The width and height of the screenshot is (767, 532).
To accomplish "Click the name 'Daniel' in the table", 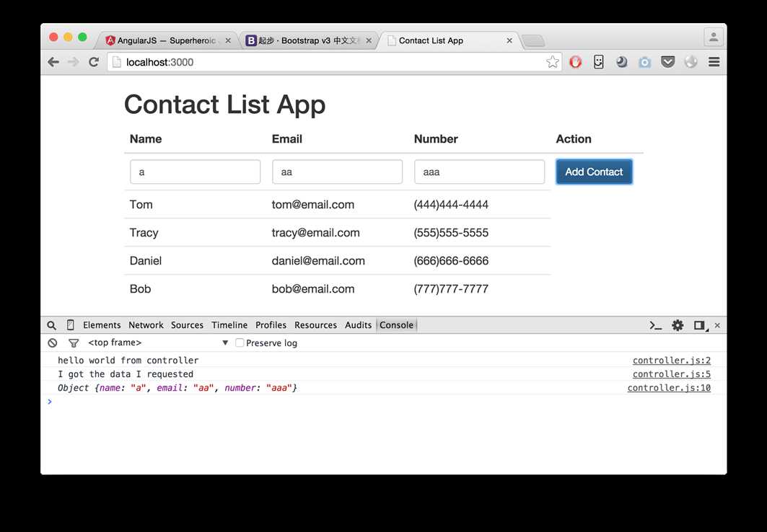I will pyautogui.click(x=145, y=261).
